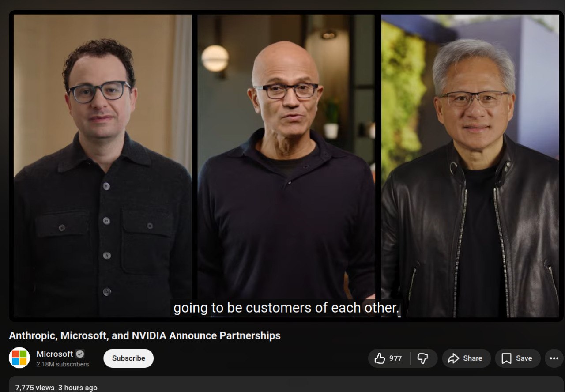The width and height of the screenshot is (565, 392).
Task: Click the thumbs-down dislike icon
Action: tap(423, 358)
